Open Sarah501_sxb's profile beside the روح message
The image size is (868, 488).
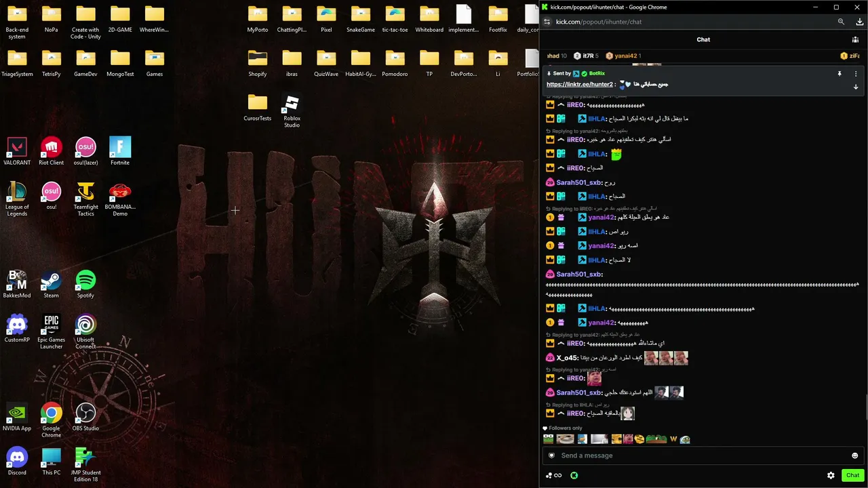click(x=579, y=182)
